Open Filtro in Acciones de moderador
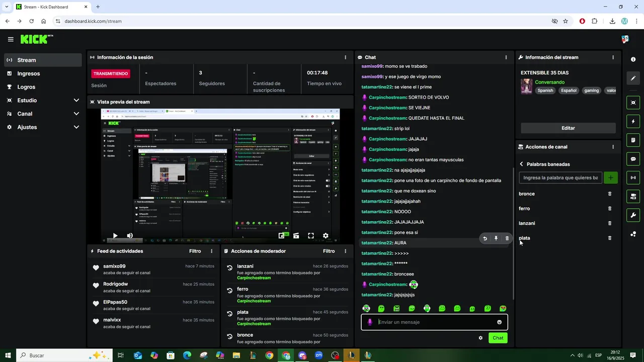This screenshot has width=644, height=362. pyautogui.click(x=329, y=251)
